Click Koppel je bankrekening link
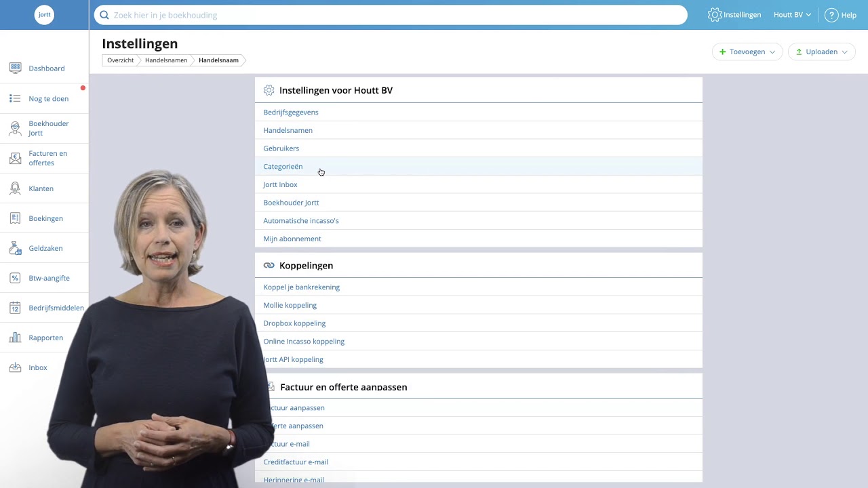This screenshot has height=488, width=868. [x=302, y=287]
